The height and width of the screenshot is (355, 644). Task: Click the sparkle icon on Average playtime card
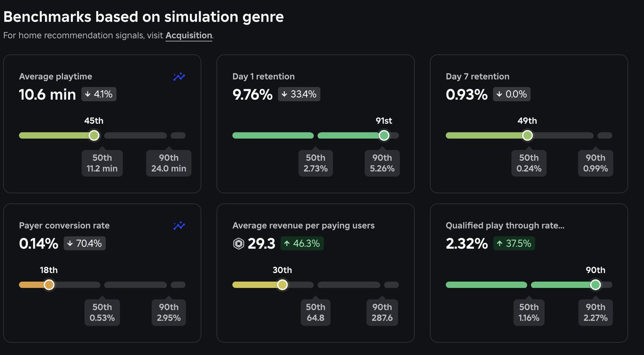pos(179,77)
